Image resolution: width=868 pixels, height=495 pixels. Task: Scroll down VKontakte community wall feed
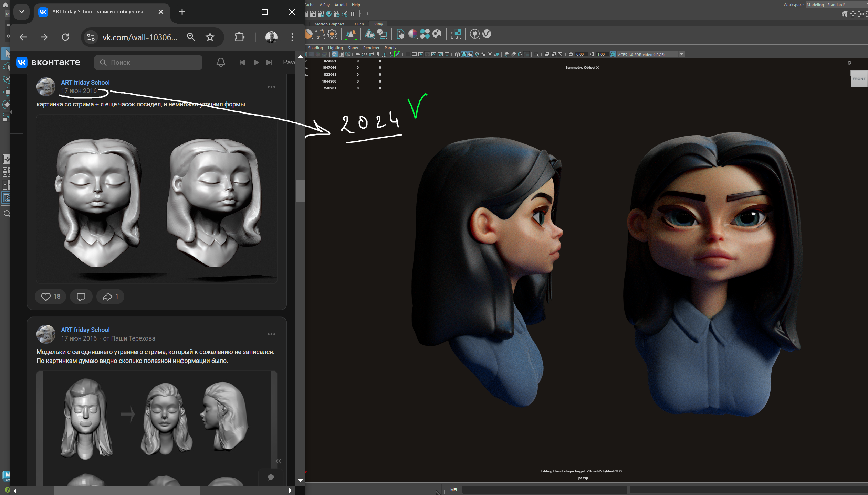[300, 481]
